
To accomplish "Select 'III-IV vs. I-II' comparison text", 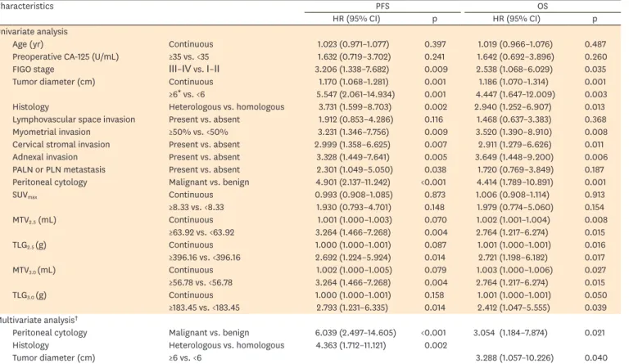I will click(x=194, y=70).
